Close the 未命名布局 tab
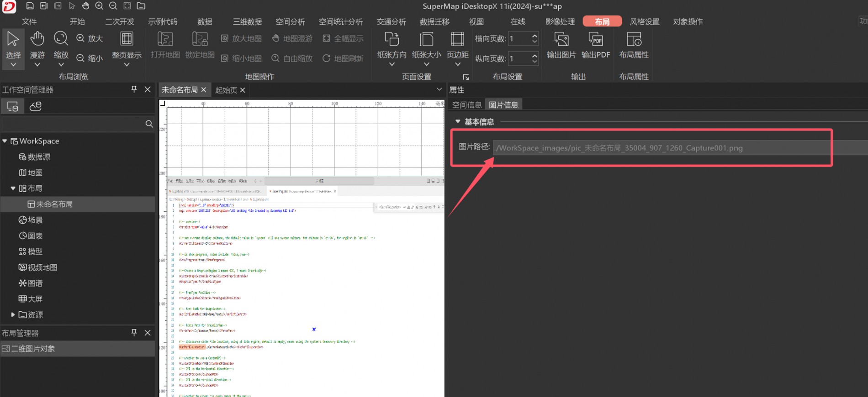The height and width of the screenshot is (397, 868). click(x=204, y=90)
